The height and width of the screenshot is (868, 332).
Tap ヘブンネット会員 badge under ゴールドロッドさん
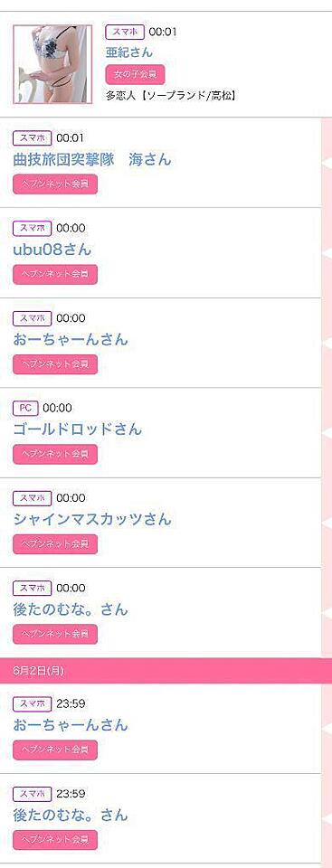point(55,454)
